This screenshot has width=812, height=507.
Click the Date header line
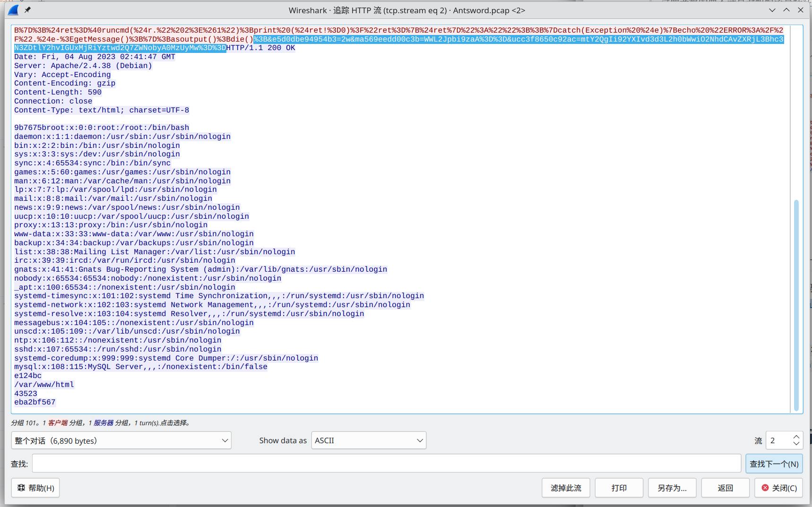95,57
